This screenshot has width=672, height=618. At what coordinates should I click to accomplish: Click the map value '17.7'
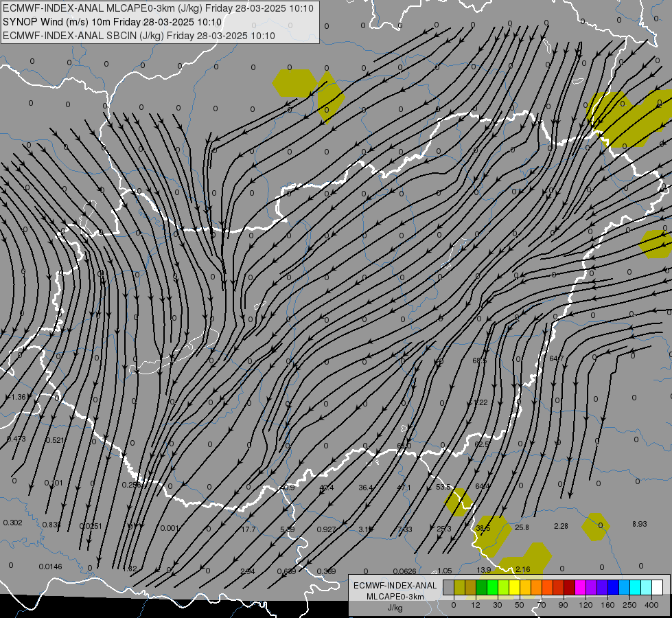[x=248, y=529]
